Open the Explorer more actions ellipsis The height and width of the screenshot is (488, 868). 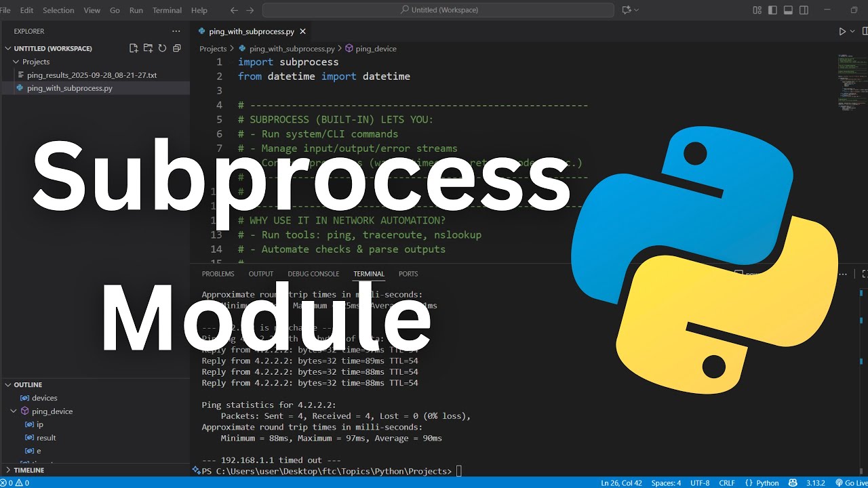(x=176, y=31)
